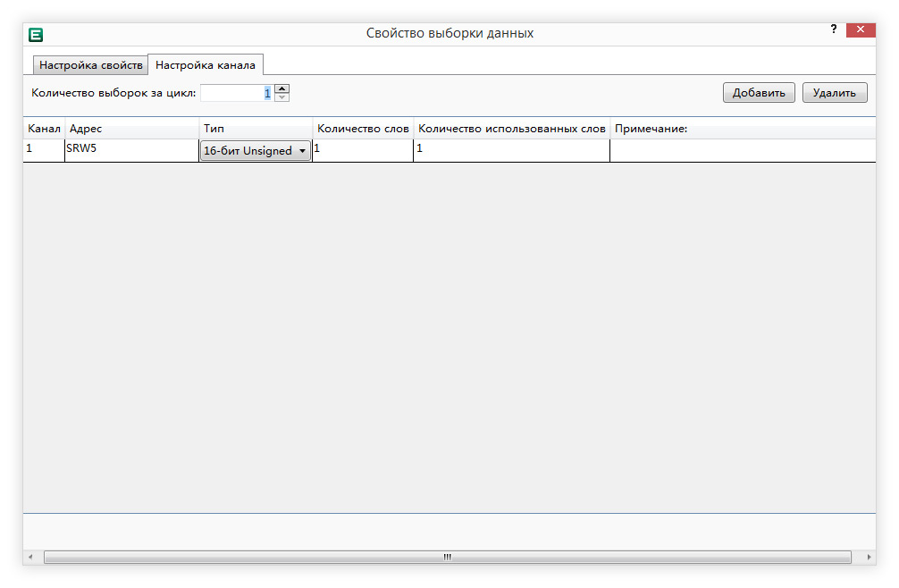Decrease samples per cycle with down arrow
Viewport: 899px width, 588px height.
coord(281,97)
